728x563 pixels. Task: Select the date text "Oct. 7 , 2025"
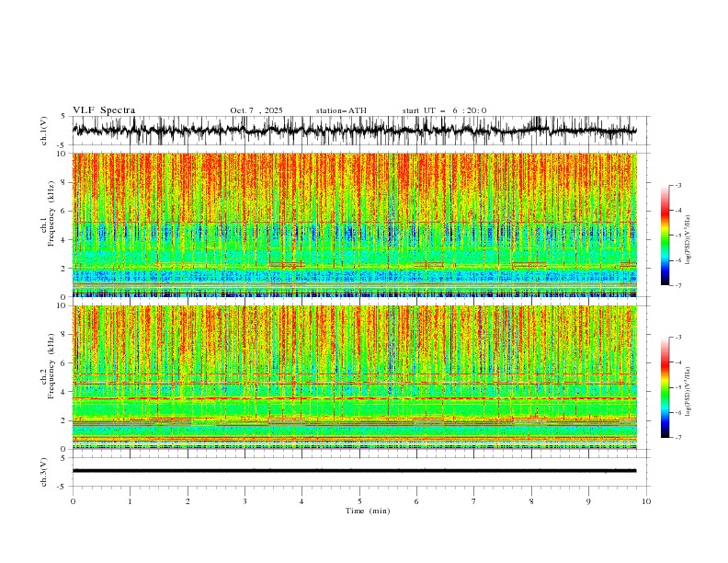point(256,110)
